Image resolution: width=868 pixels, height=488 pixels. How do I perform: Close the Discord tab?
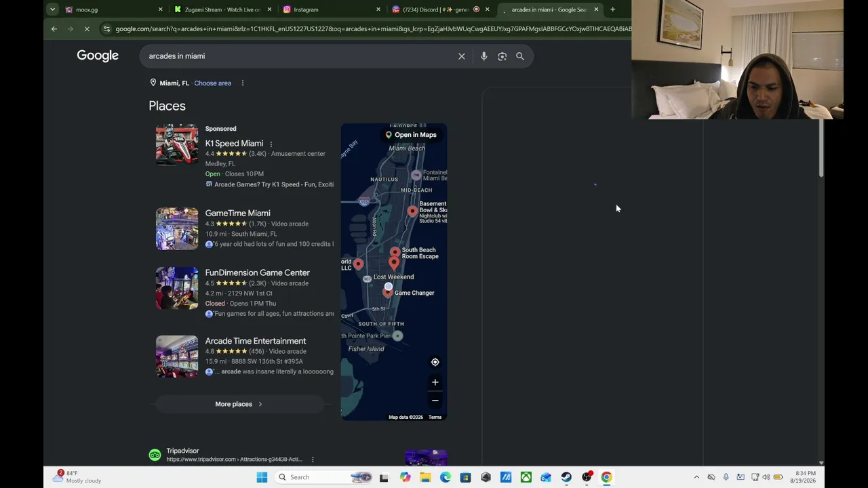[487, 9]
